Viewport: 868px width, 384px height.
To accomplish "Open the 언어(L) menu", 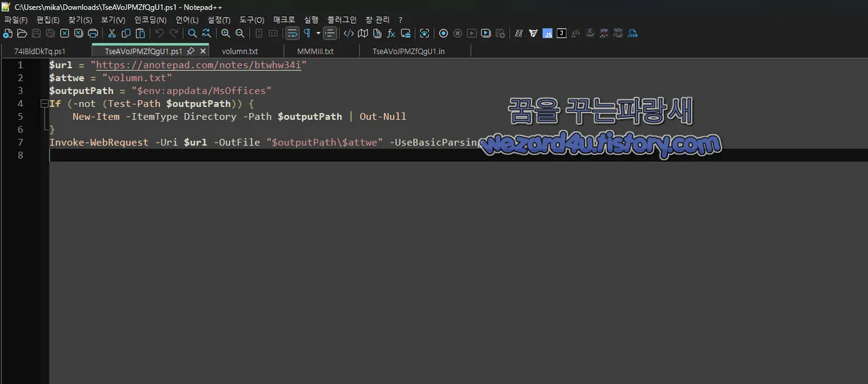I will point(186,20).
